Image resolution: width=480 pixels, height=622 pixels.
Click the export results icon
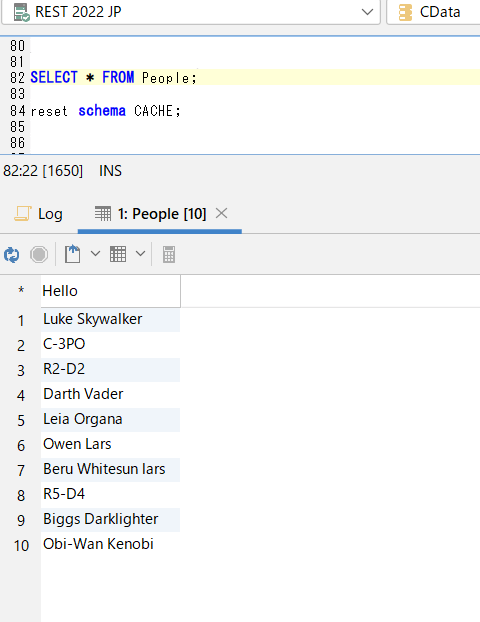point(73,254)
